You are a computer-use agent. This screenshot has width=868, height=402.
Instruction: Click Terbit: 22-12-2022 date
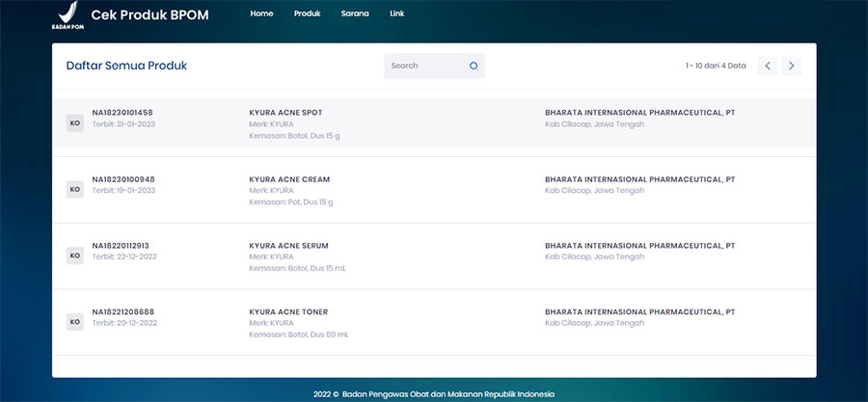pos(124,257)
